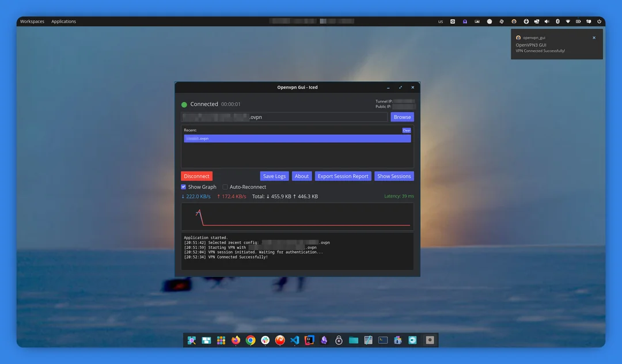Screen dimensions: 622x364
Task: Click the .ovpn config path input field
Action: (284, 117)
